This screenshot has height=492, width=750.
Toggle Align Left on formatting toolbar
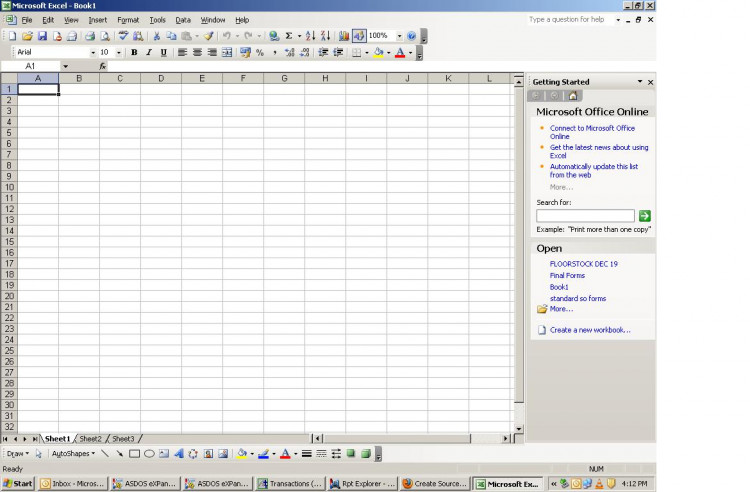pyautogui.click(x=182, y=52)
